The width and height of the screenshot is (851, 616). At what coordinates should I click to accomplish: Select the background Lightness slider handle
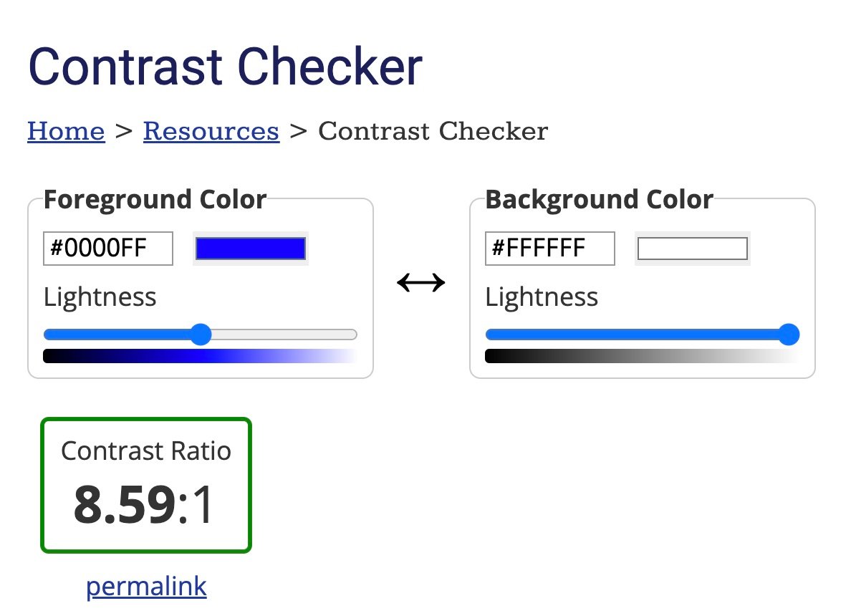tap(789, 335)
